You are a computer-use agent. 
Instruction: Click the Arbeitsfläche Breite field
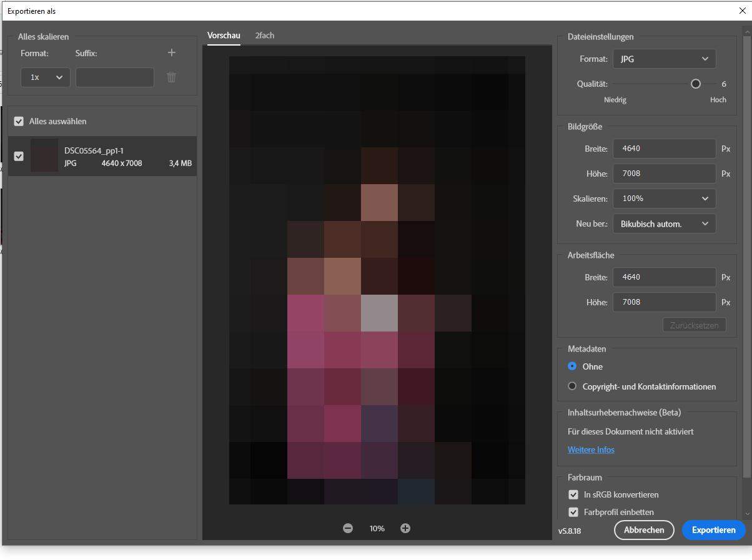click(665, 277)
